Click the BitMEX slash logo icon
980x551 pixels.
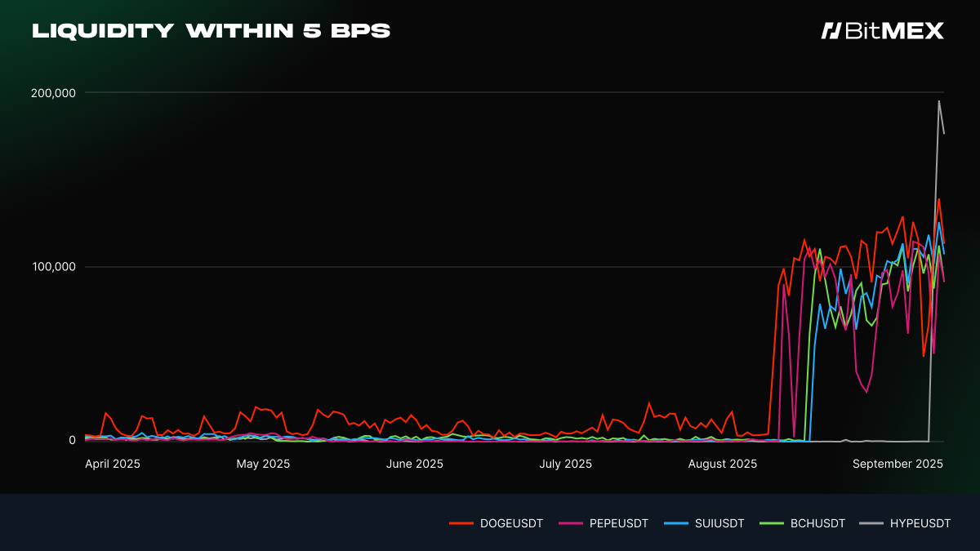coord(831,31)
